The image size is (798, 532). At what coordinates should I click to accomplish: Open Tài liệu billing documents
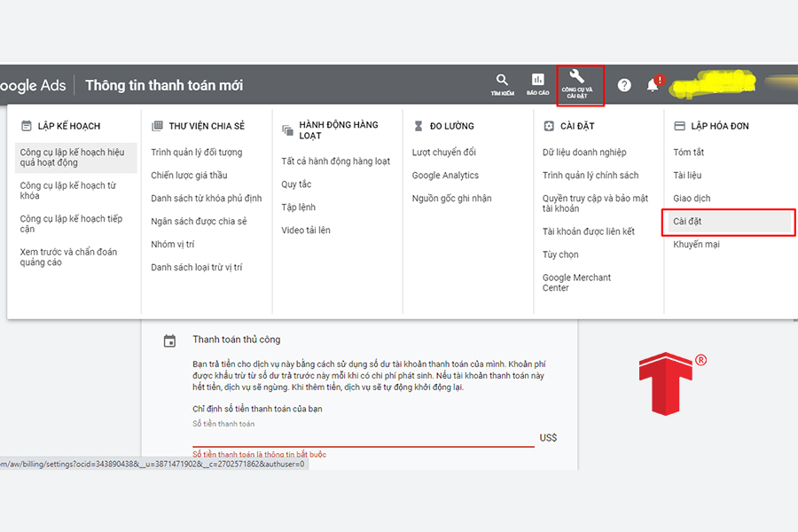pyautogui.click(x=687, y=176)
